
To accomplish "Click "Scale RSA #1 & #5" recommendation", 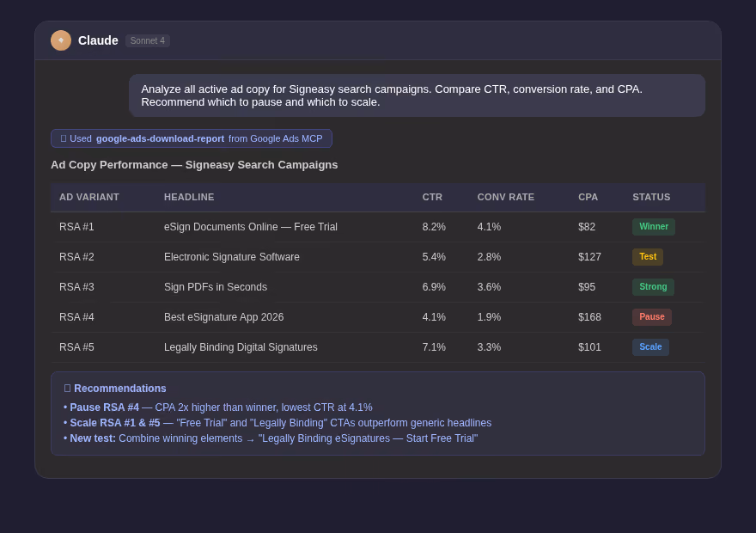I will tap(115, 423).
